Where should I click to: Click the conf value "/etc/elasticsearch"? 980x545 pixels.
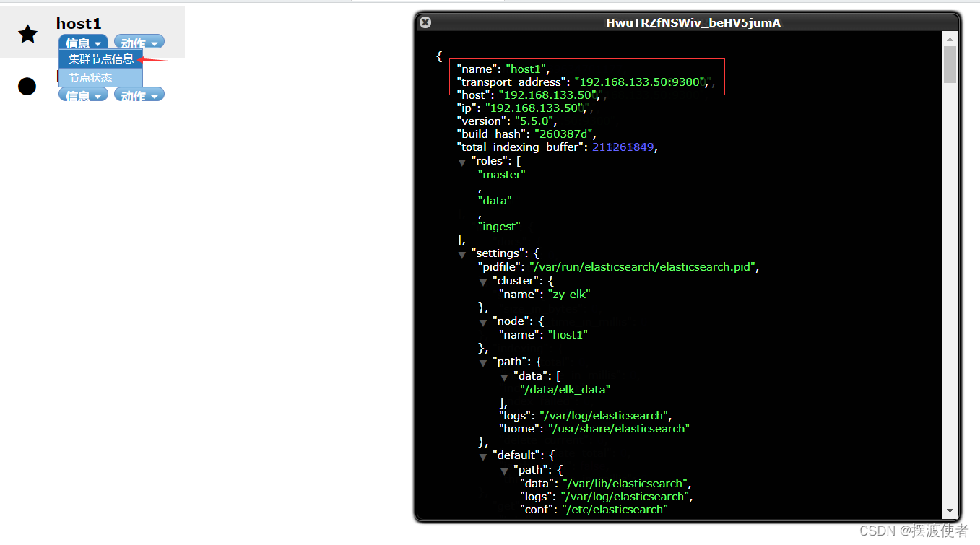(x=615, y=509)
